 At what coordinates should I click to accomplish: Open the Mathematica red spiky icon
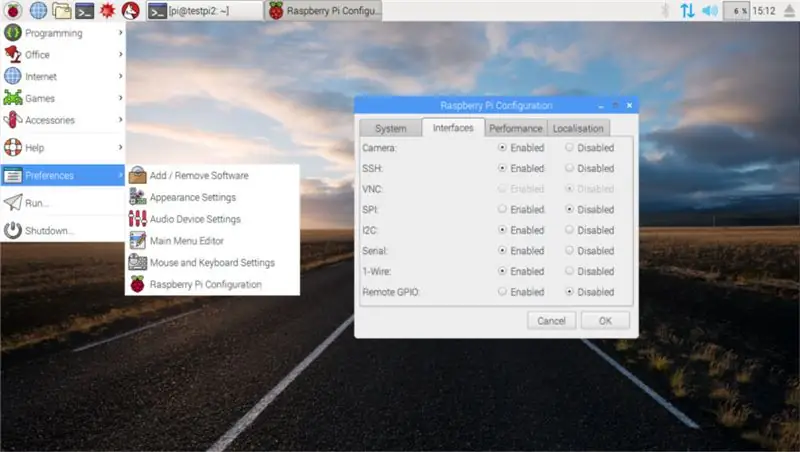(x=107, y=10)
